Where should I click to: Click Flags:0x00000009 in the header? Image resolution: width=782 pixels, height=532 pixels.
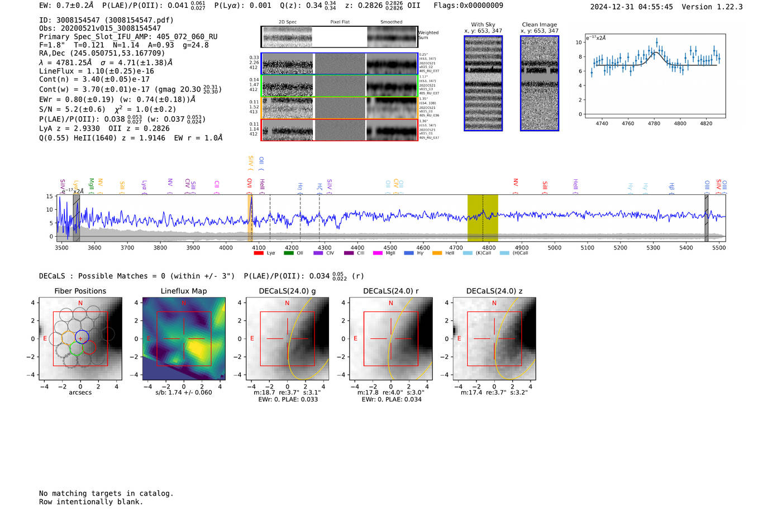click(x=468, y=5)
